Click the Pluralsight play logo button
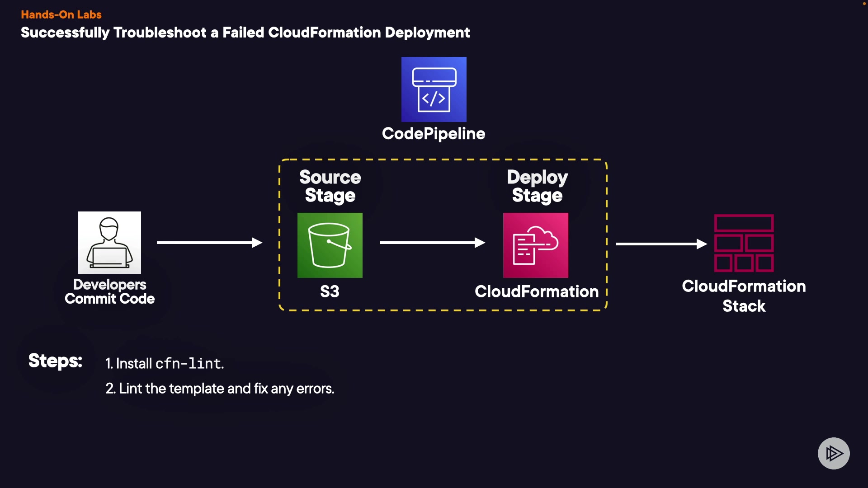The image size is (868, 488). (833, 453)
